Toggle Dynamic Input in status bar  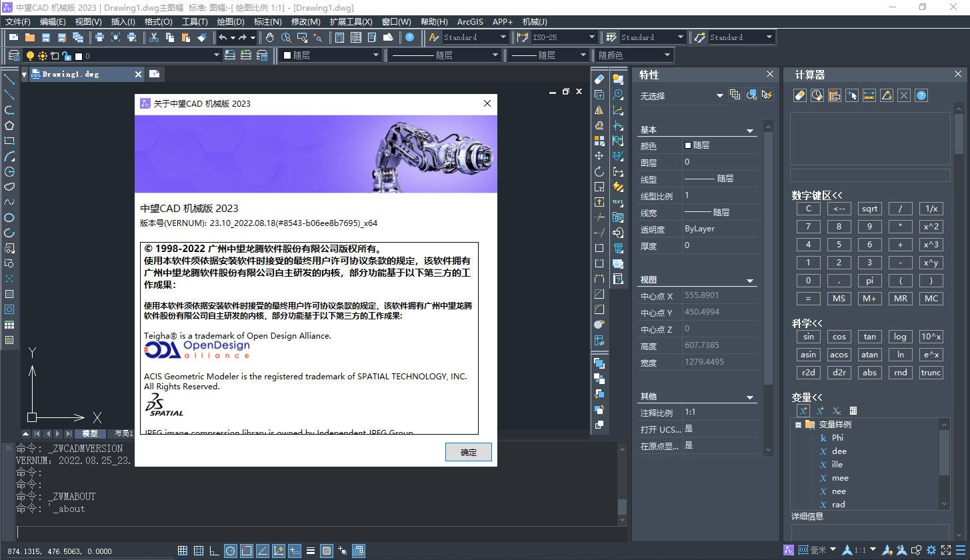(x=295, y=551)
